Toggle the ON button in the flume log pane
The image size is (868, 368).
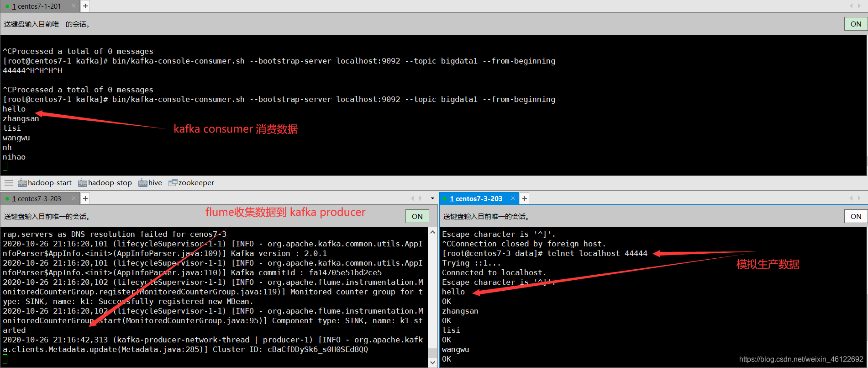tap(417, 217)
